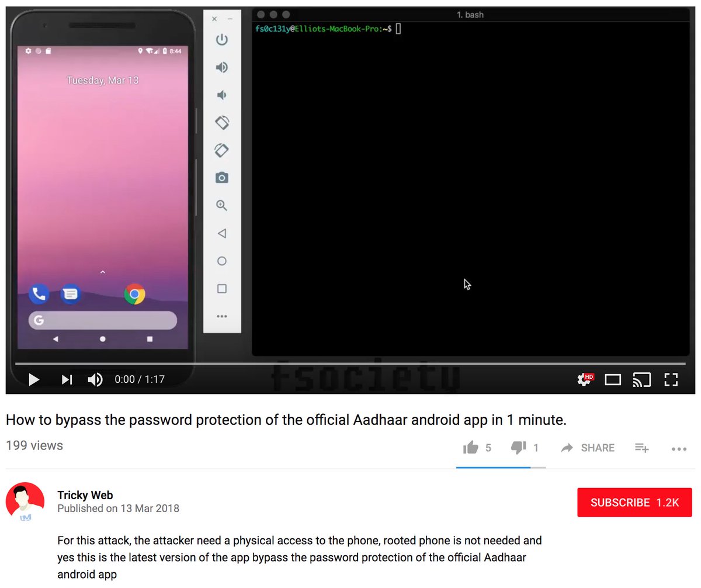Click emulator volume up button
This screenshot has width=701, height=588.
(222, 67)
